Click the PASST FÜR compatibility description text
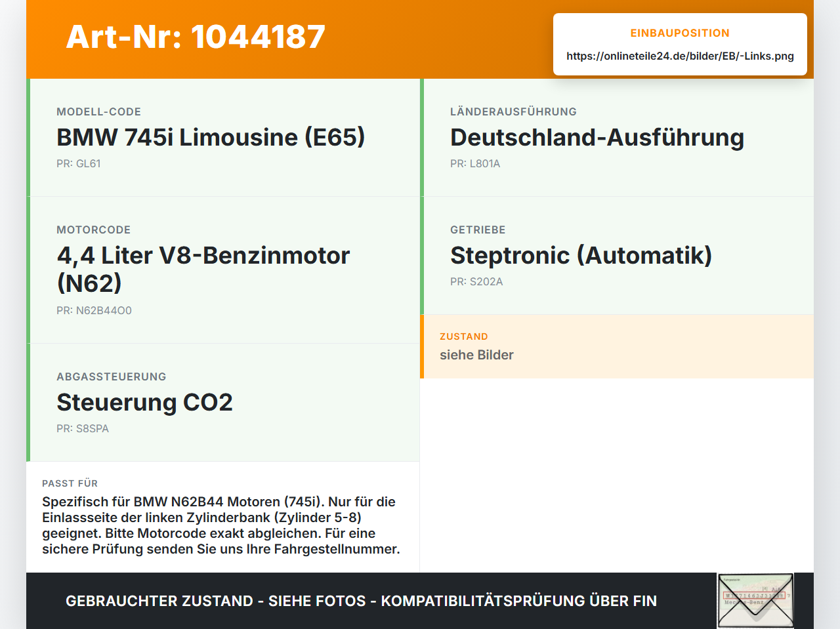Screen dimensions: 840x629 coord(221,525)
